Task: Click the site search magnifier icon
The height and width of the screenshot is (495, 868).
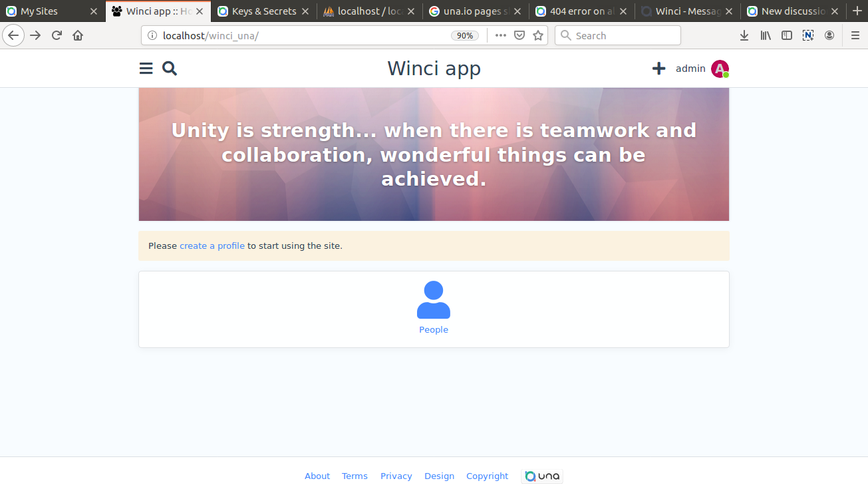Action: point(170,69)
